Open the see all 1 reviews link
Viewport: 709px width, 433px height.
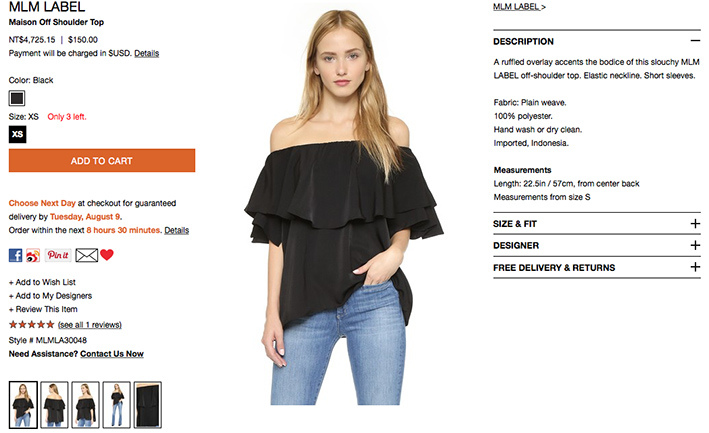[90, 325]
